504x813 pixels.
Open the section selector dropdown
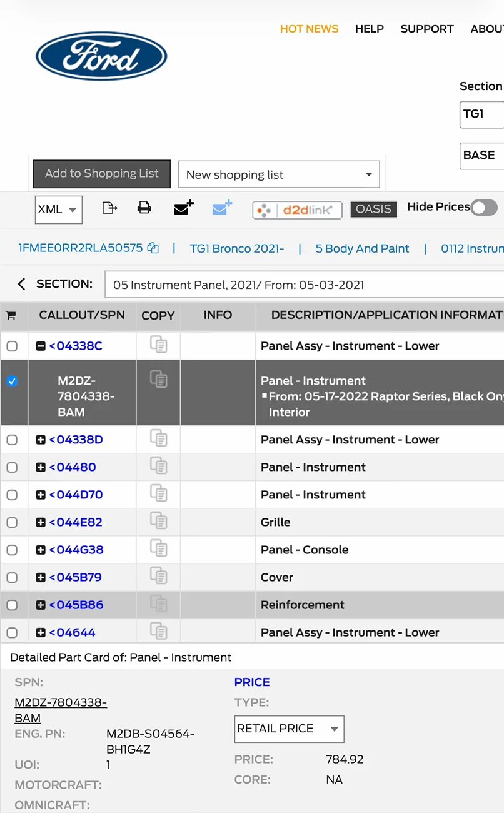[304, 285]
